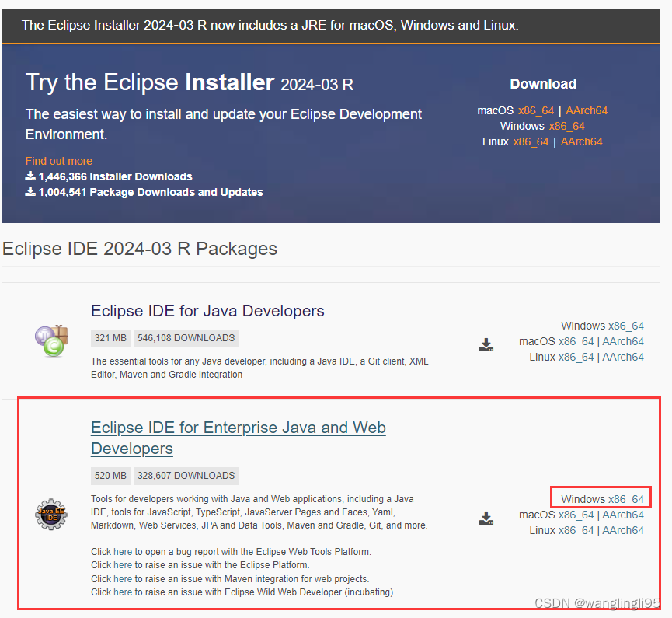Download installer for Linux AArch64
Image resolution: width=672 pixels, height=618 pixels.
tap(582, 141)
